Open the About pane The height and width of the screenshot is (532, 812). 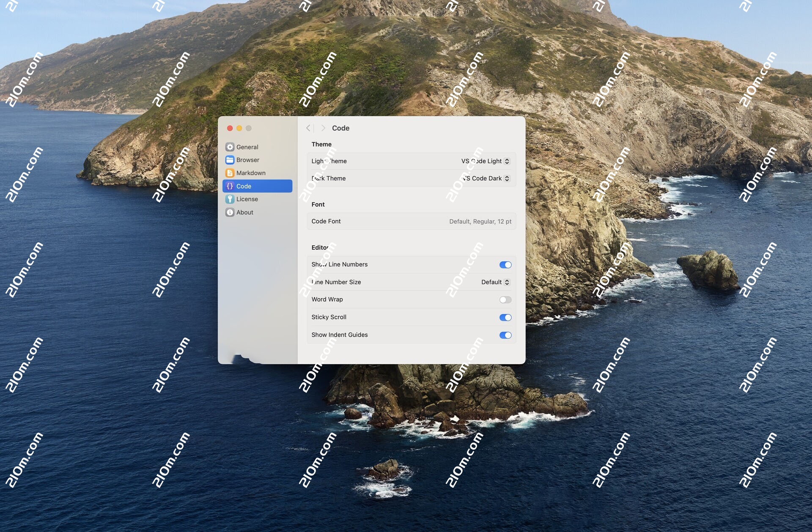[257, 212]
